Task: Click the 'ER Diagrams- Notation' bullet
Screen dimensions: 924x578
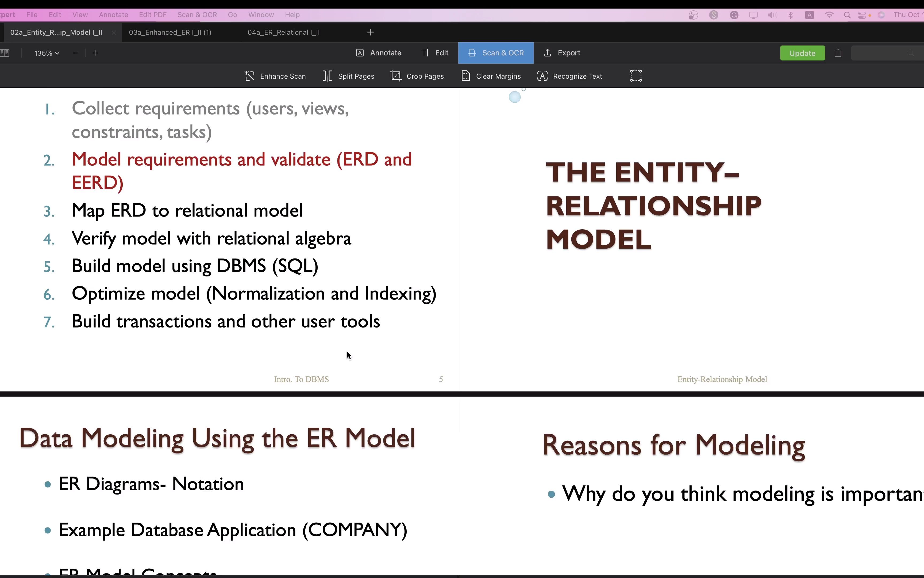Action: tap(151, 484)
